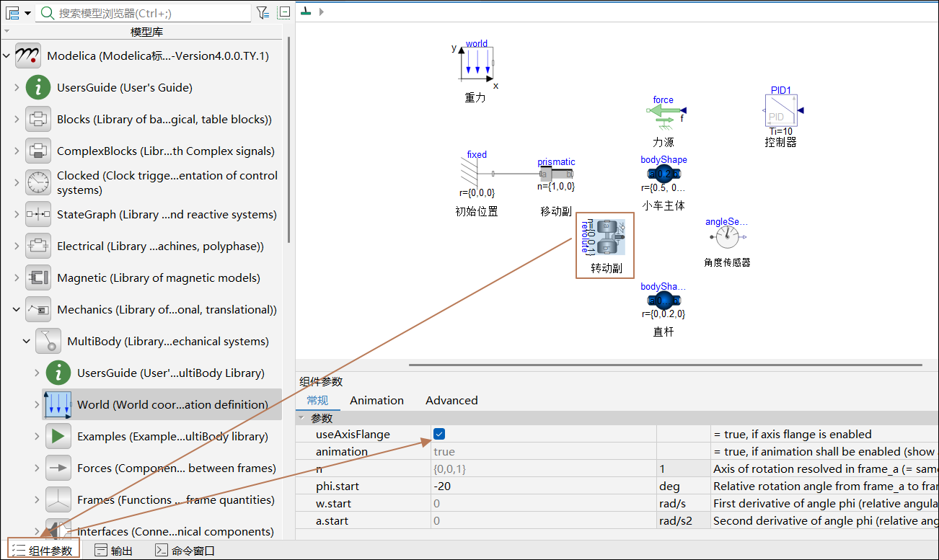This screenshot has height=560, width=939.
Task: Open the Advanced parameters tab
Action: [x=451, y=400]
